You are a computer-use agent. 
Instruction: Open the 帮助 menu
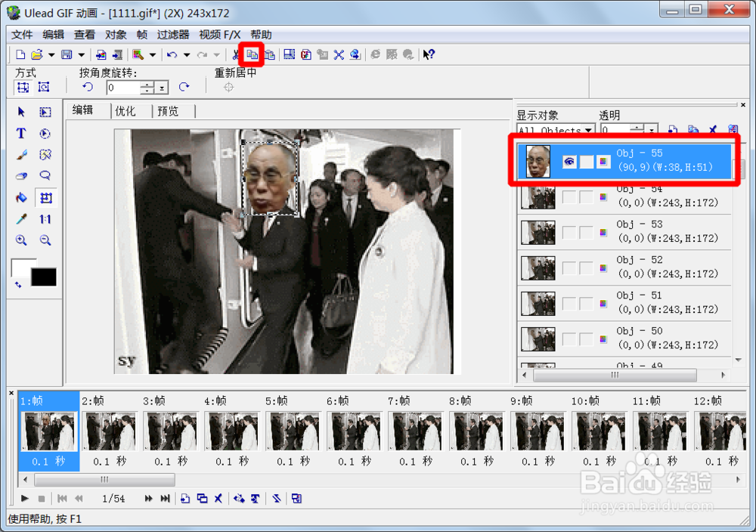click(x=261, y=35)
